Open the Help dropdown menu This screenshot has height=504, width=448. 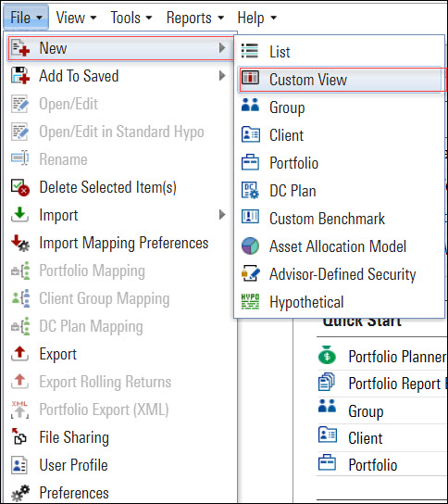point(257,18)
